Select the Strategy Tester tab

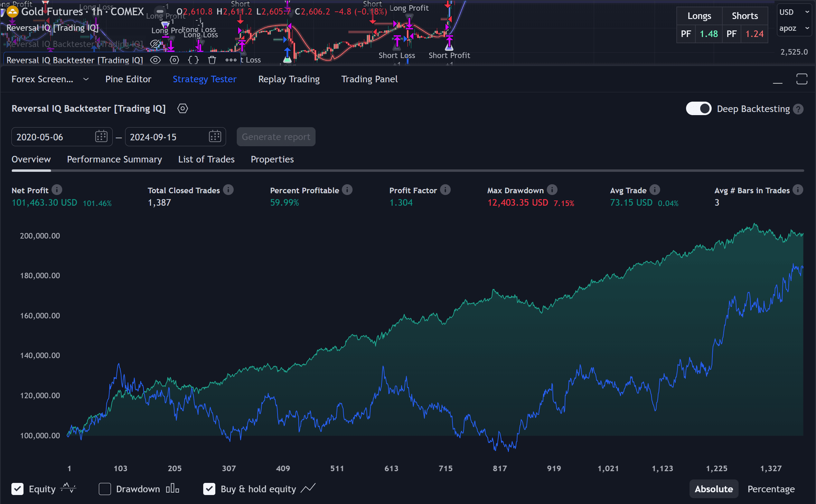(x=205, y=79)
